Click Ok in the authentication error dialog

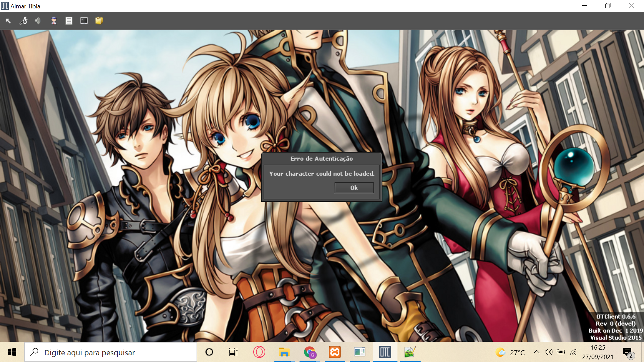pos(354,188)
